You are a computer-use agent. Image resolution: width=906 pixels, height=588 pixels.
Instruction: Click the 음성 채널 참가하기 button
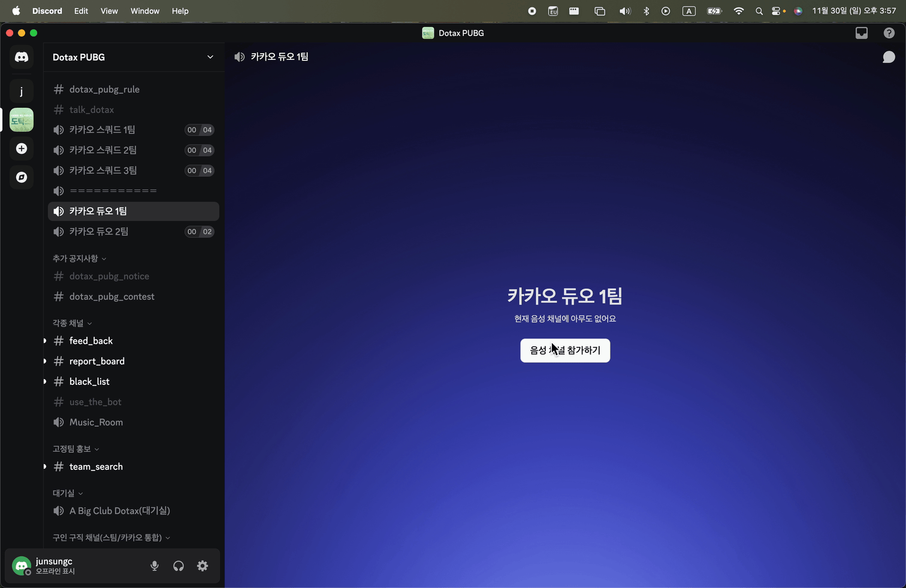(x=565, y=350)
